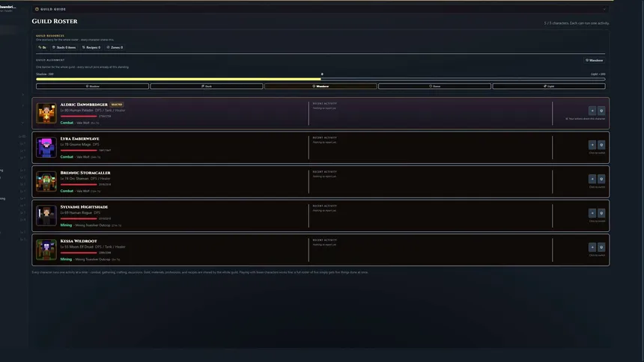The image size is (644, 362).
Task: Click sparkle icon button in Sylvaine Nightshade row
Action: click(592, 213)
